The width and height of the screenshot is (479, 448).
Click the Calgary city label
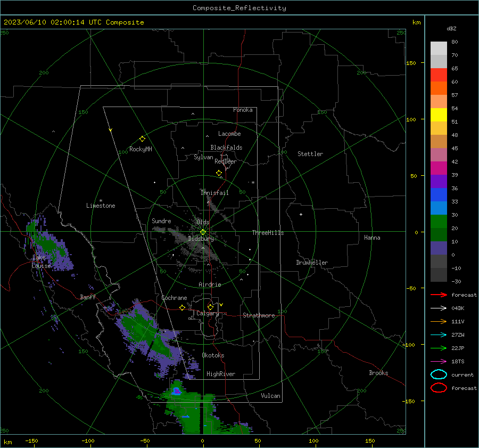[x=208, y=313]
